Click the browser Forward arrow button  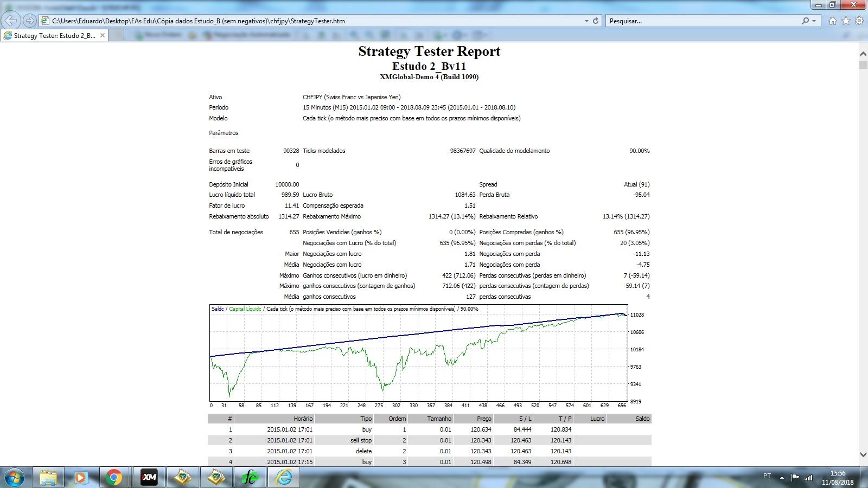click(x=30, y=21)
